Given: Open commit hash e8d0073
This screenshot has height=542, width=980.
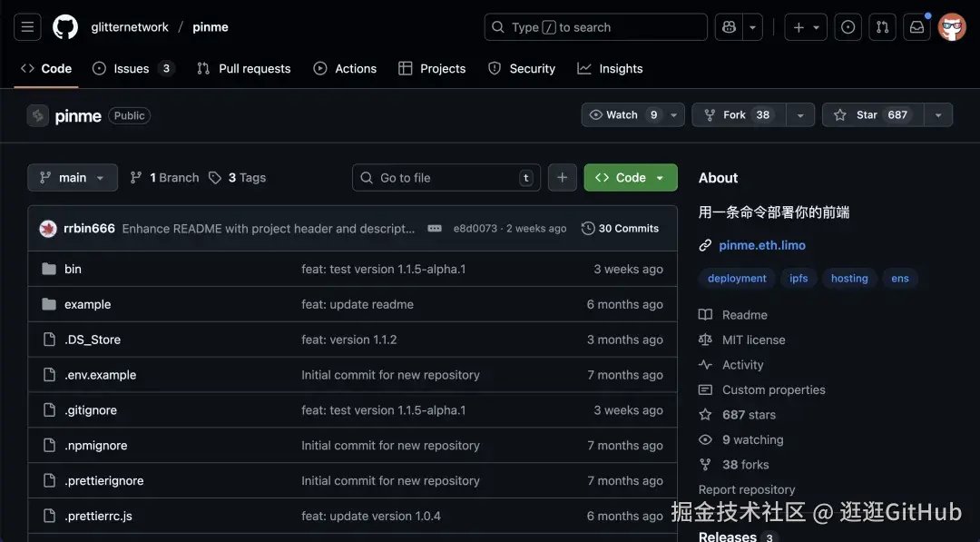Looking at the screenshot, I should click(x=475, y=229).
